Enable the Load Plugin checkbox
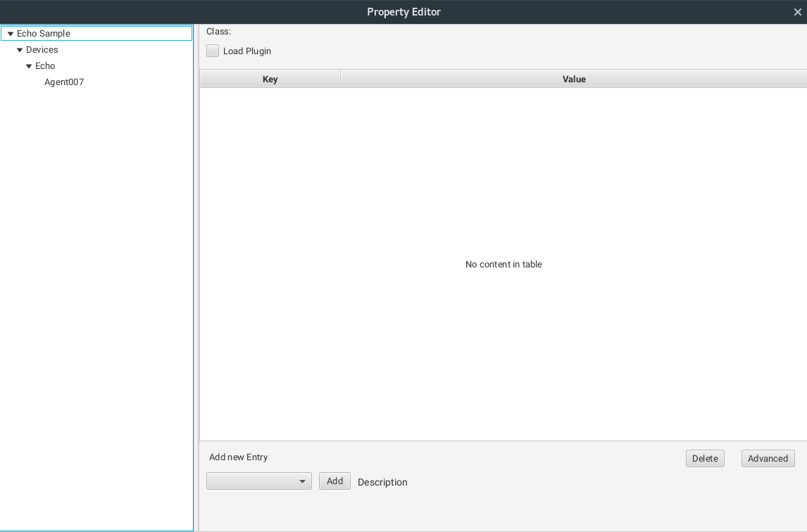The height and width of the screenshot is (532, 807). point(213,51)
